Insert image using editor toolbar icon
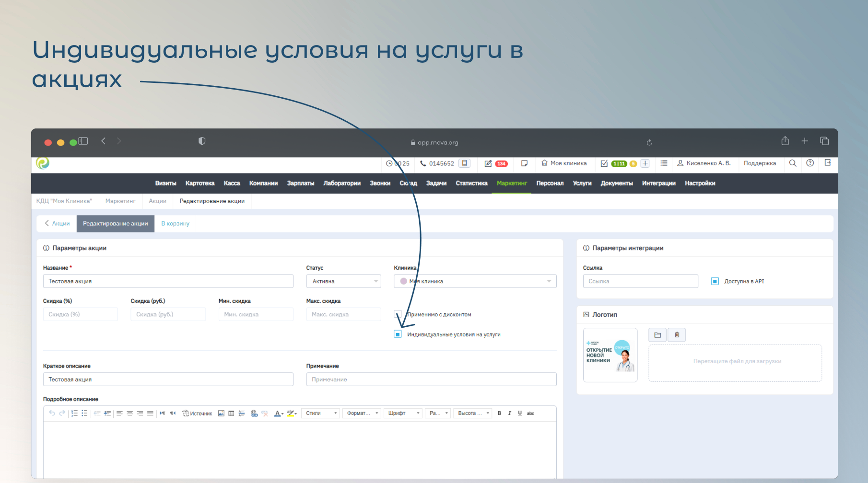The image size is (868, 483). (x=221, y=414)
